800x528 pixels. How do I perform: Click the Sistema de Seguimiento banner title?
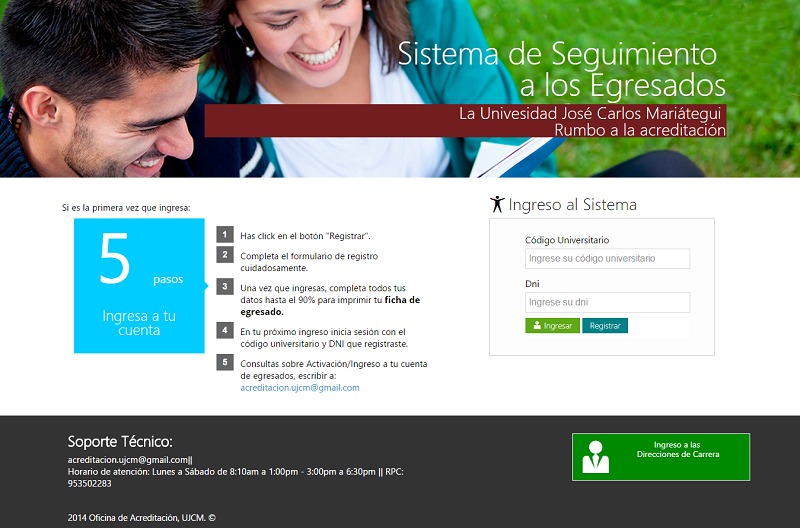point(561,69)
